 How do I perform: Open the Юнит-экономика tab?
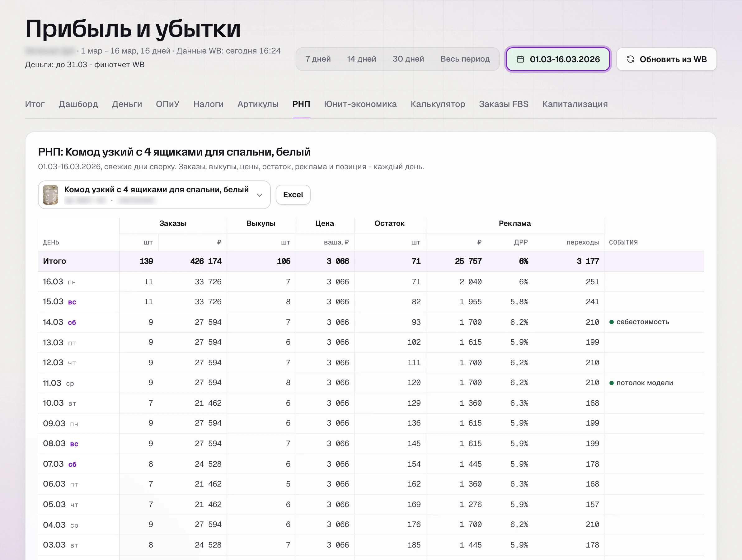[360, 104]
